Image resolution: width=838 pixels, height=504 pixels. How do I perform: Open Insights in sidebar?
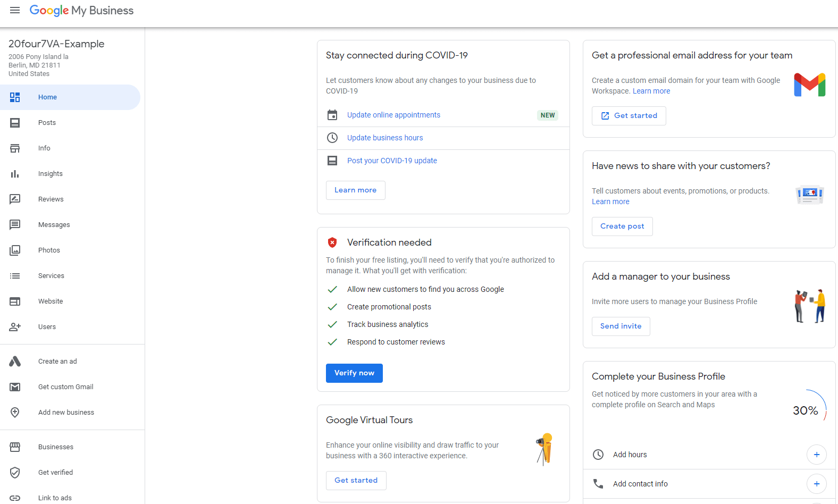[x=70, y=174]
